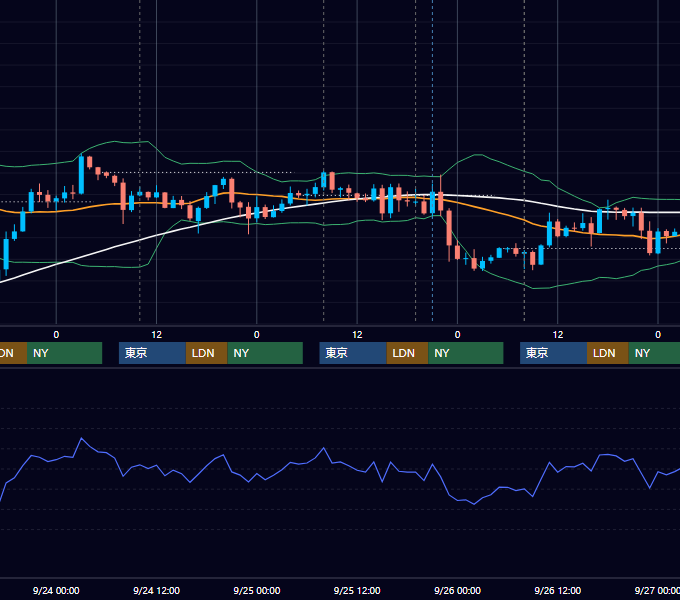Click the 9/26 12:00 time axis label
This screenshot has height=600, width=680.
pyautogui.click(x=558, y=590)
